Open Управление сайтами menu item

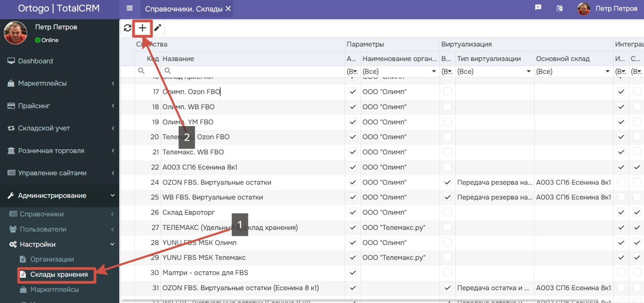pos(60,173)
